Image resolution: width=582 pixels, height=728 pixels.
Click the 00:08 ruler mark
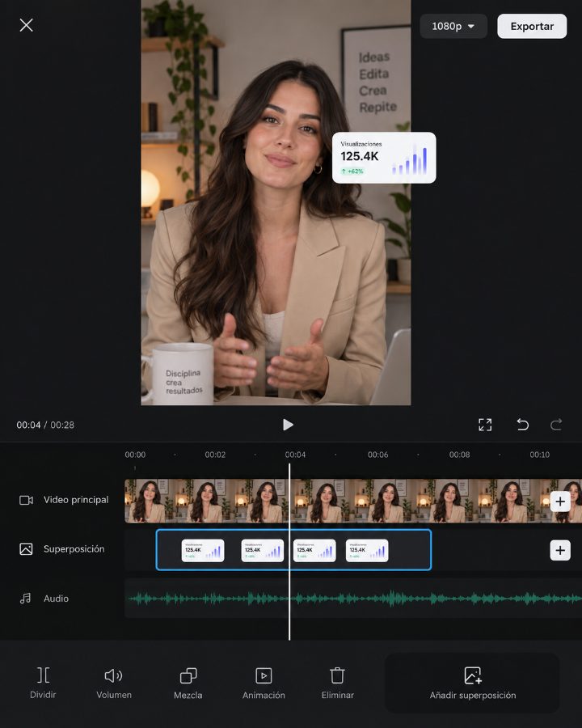tap(459, 455)
